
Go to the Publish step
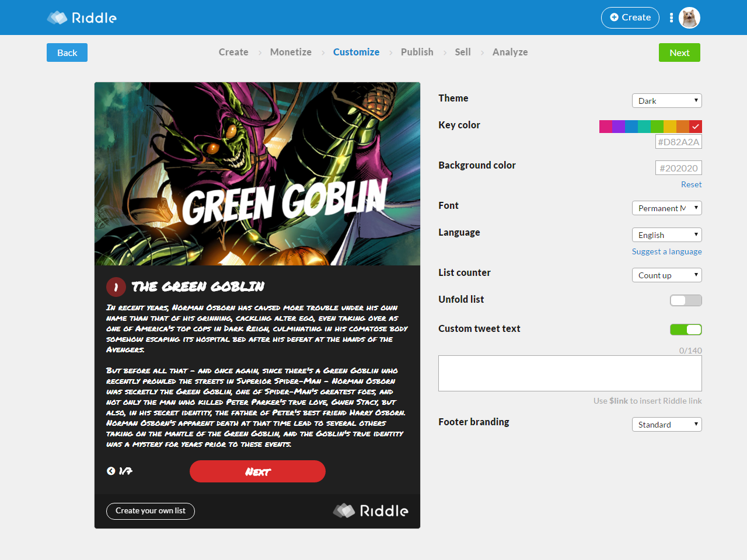pos(417,52)
